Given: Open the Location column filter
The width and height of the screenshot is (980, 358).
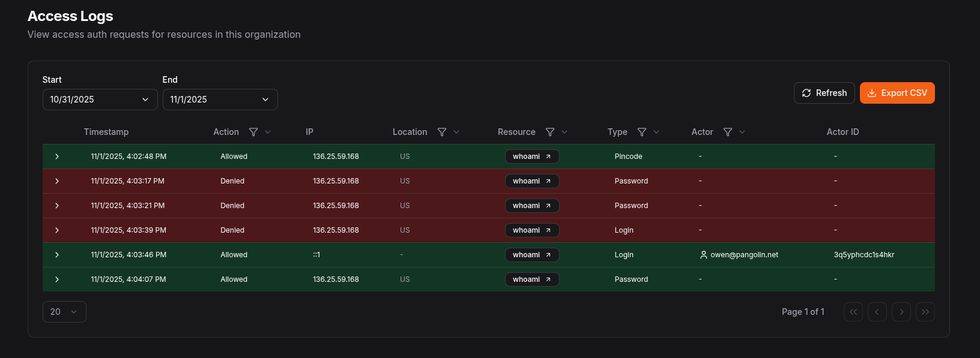Looking at the screenshot, I should pyautogui.click(x=442, y=132).
